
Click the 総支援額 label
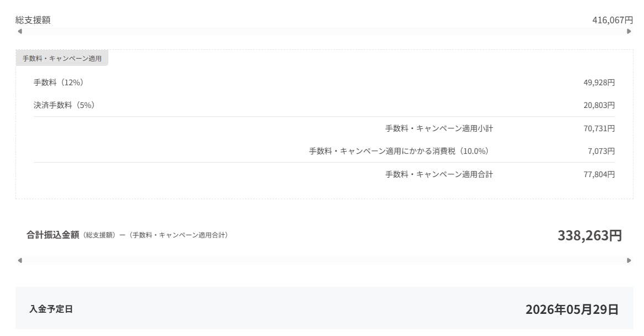point(33,20)
